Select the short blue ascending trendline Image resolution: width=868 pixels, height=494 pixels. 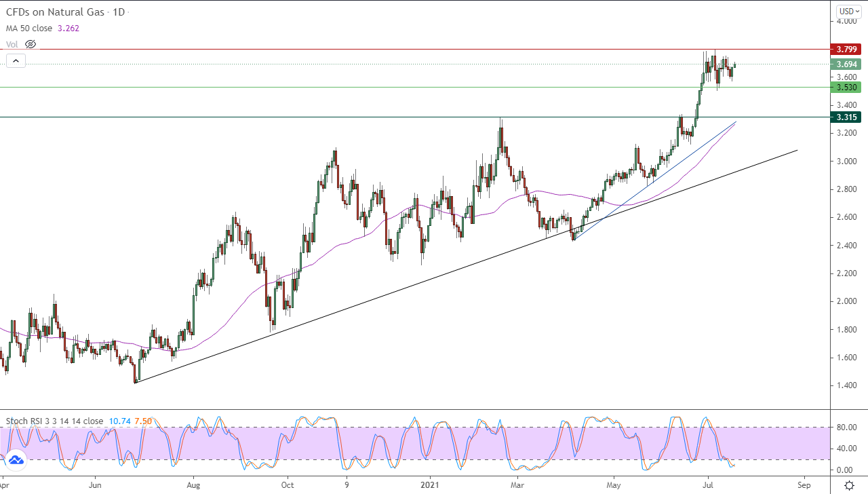(655, 181)
